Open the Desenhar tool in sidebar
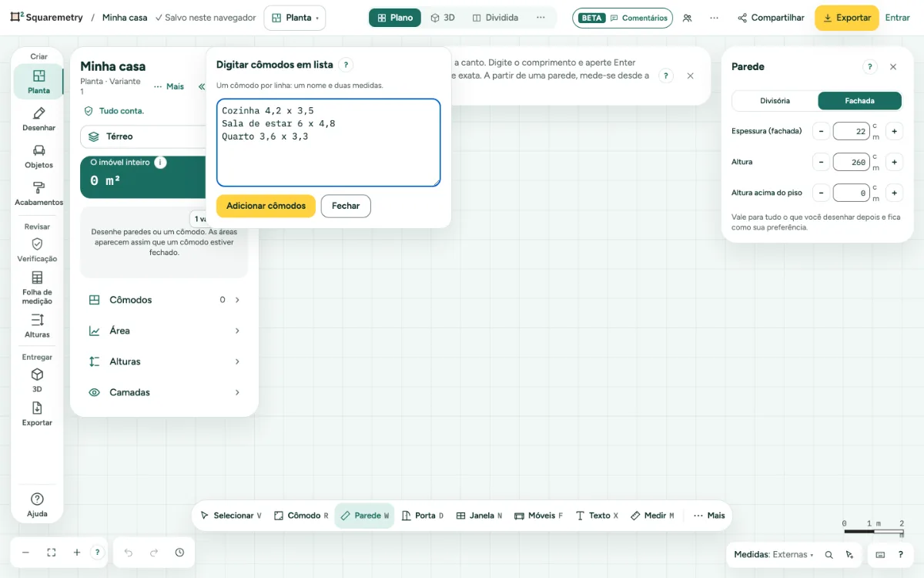This screenshot has width=924, height=578. click(x=38, y=119)
